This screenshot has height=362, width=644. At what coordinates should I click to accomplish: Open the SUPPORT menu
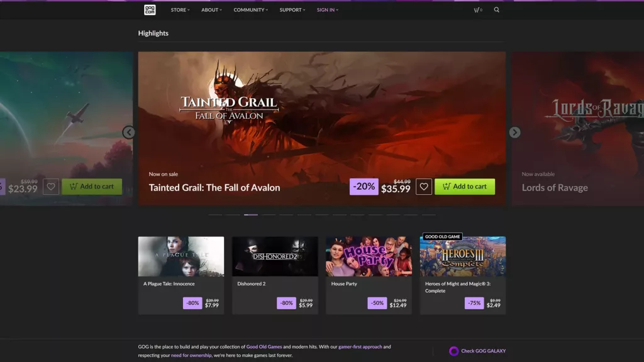tap(291, 9)
